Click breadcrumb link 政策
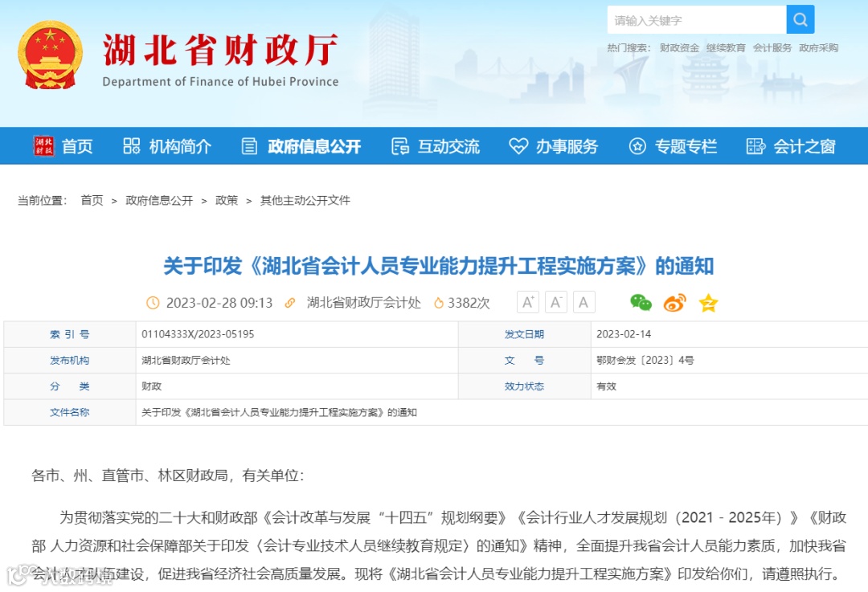This screenshot has height=592, width=868. 227,200
